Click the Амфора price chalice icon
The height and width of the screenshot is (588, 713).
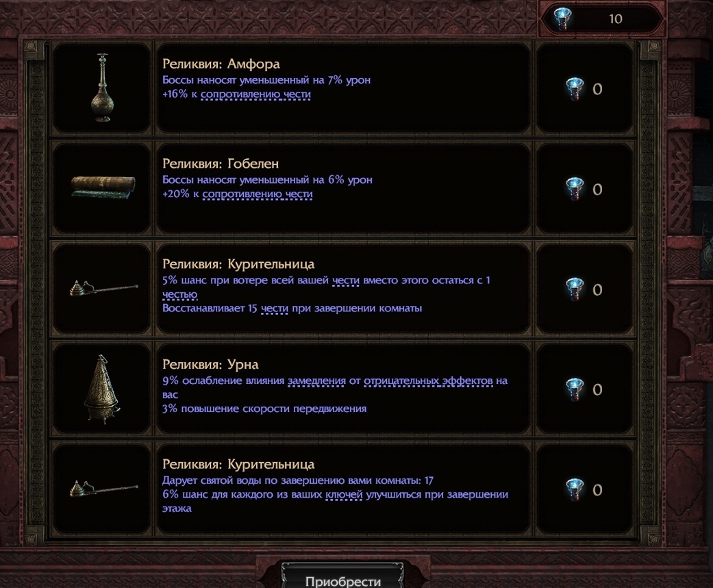[x=575, y=88]
